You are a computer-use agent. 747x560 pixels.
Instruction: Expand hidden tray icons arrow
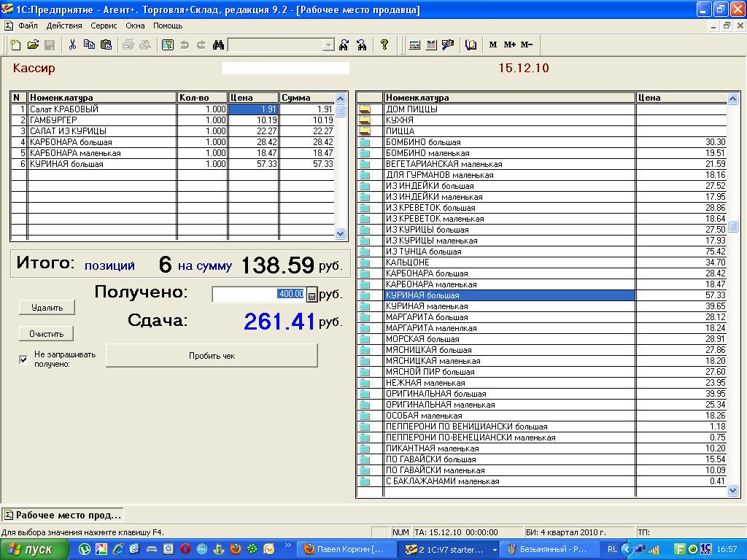pyautogui.click(x=627, y=550)
